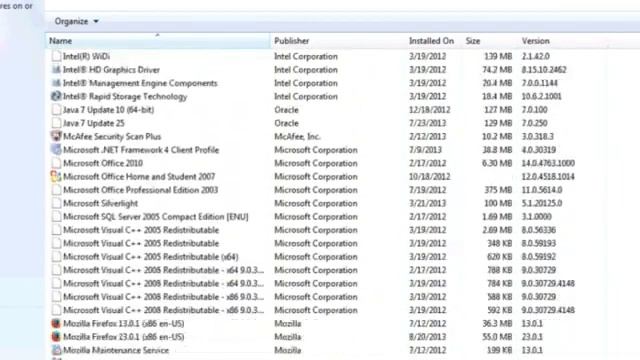The image size is (640, 360).
Task: Select Mozilla Firefox 13.0.1 (x86 en-US)
Action: [x=123, y=324]
